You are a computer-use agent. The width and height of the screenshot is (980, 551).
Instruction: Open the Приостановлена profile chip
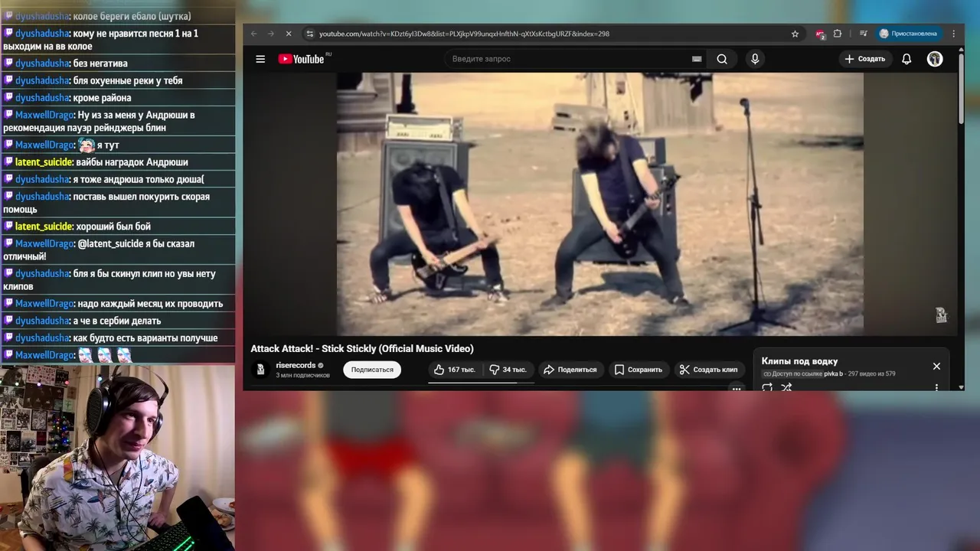click(x=908, y=34)
